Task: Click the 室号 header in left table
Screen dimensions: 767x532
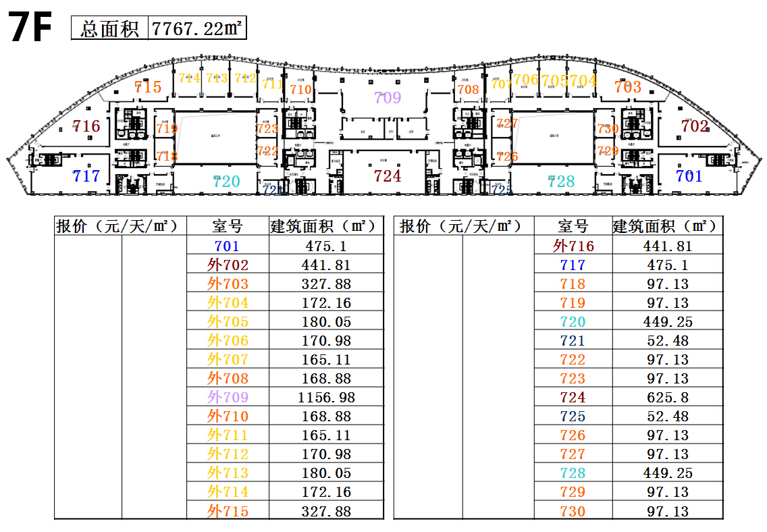Action: pos(228,227)
